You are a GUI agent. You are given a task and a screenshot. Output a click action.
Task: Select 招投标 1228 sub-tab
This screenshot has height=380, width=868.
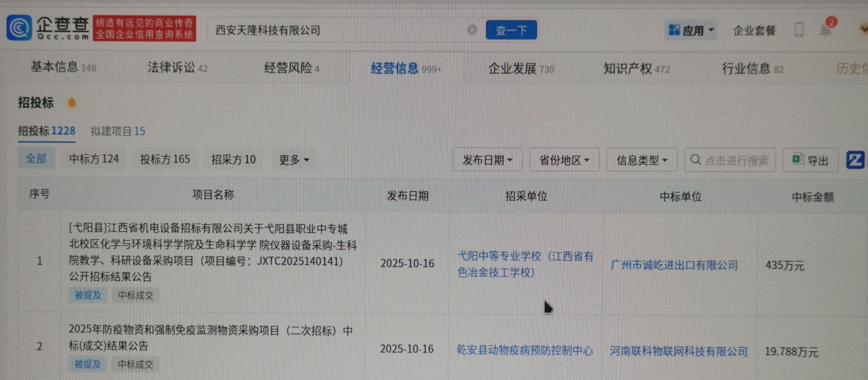coord(47,131)
